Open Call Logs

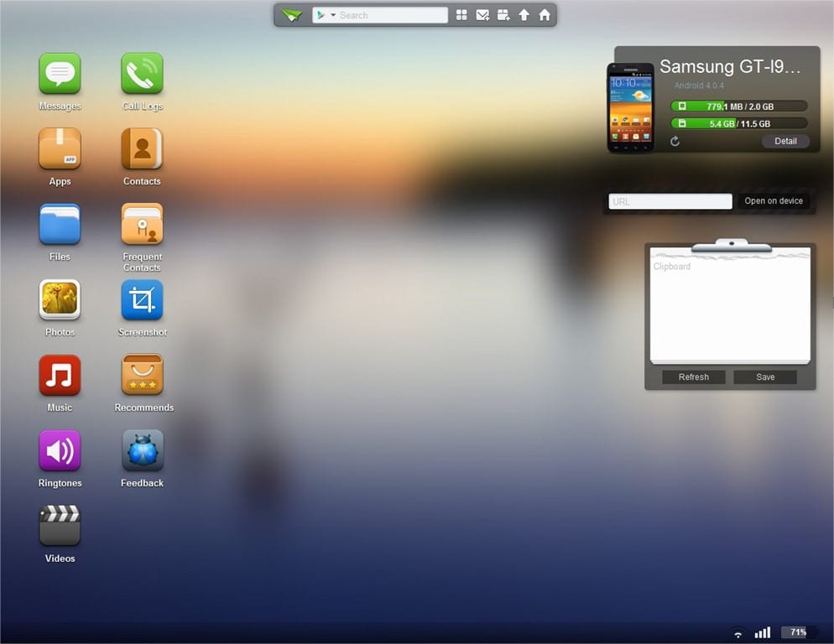click(x=142, y=74)
